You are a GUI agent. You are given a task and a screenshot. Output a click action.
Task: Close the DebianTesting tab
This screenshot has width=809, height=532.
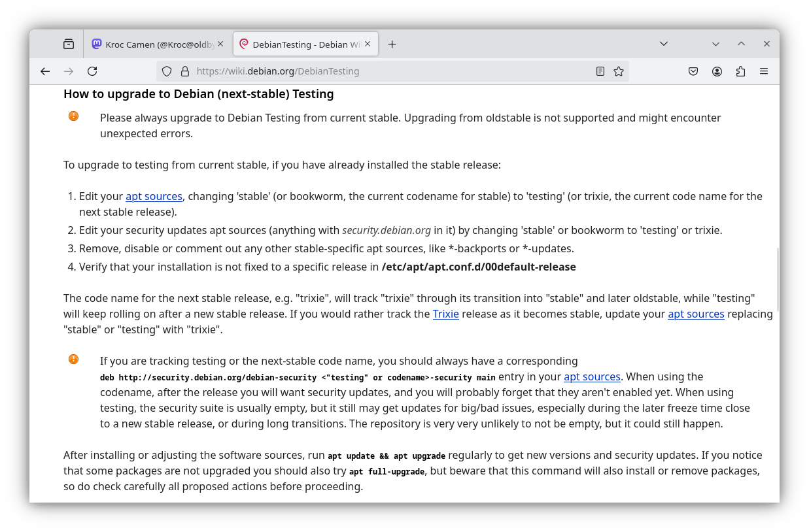[x=368, y=44]
